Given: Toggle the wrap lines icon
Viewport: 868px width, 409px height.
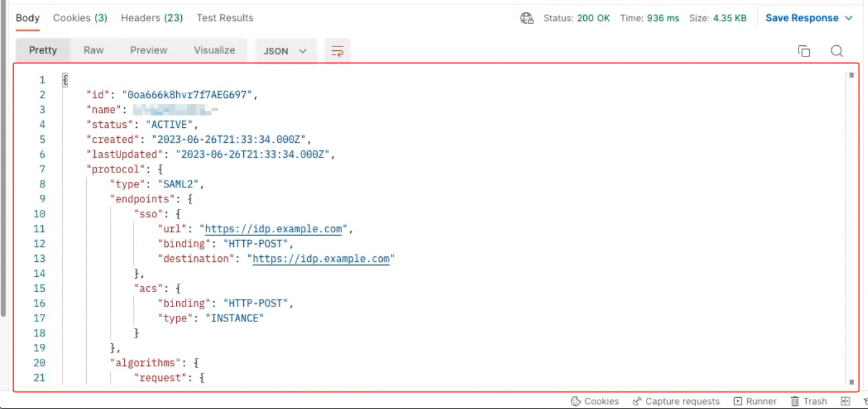Looking at the screenshot, I should [338, 51].
